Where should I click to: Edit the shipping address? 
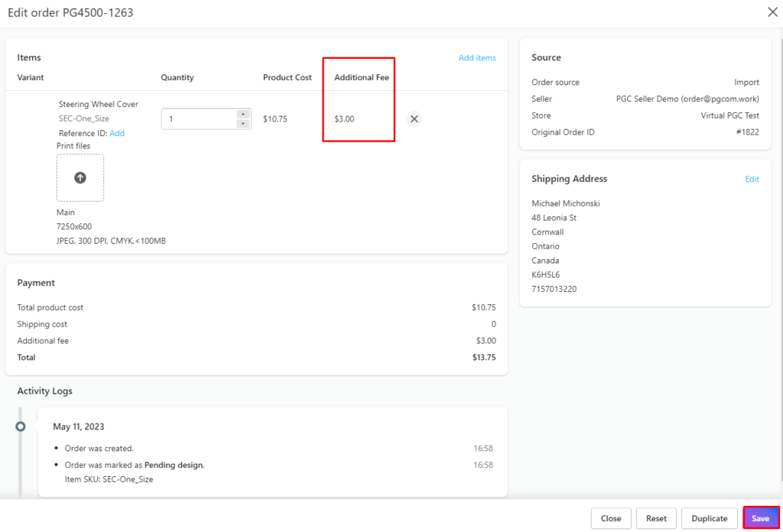pos(752,178)
